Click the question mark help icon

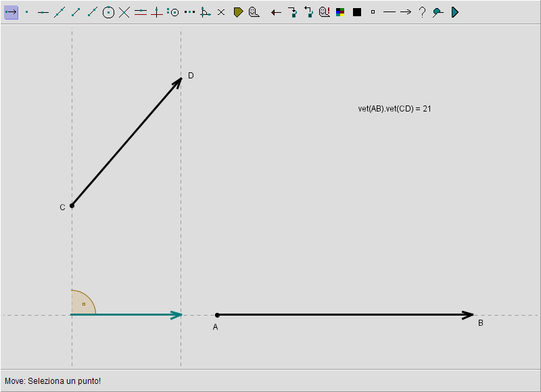point(422,12)
